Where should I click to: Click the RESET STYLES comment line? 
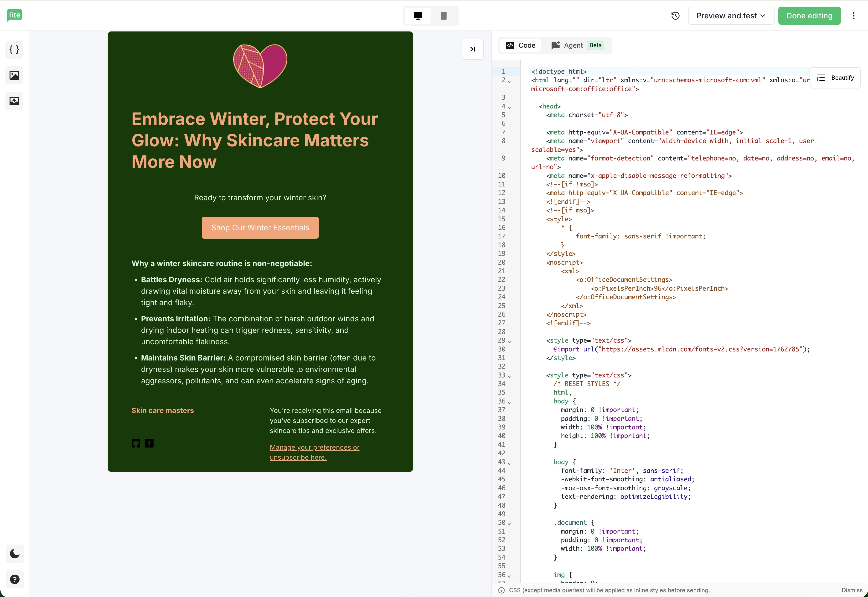(587, 384)
